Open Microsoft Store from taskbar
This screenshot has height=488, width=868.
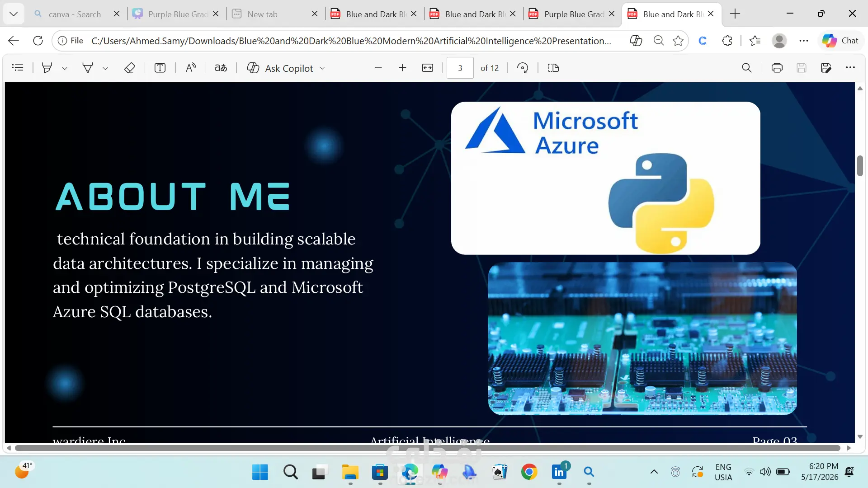(x=380, y=472)
